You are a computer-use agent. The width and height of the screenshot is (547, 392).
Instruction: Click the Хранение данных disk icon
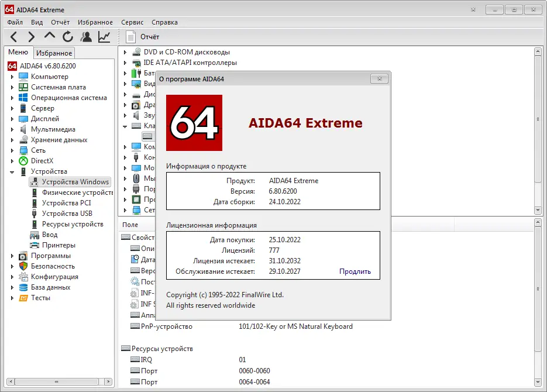coord(23,139)
